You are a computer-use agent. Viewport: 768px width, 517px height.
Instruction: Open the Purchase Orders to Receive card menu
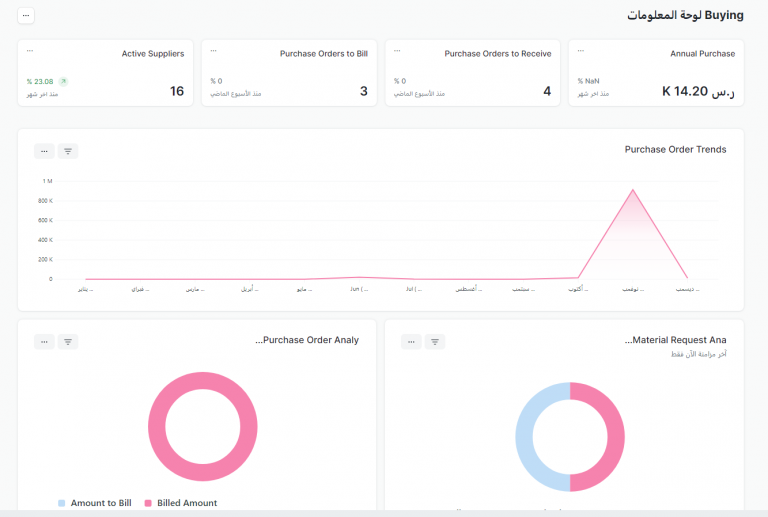coord(397,51)
